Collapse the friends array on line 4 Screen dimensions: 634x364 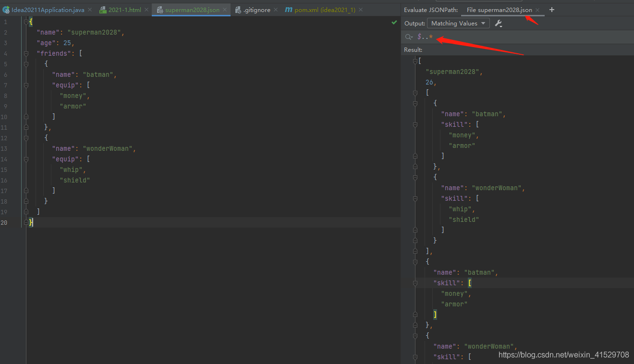[26, 53]
